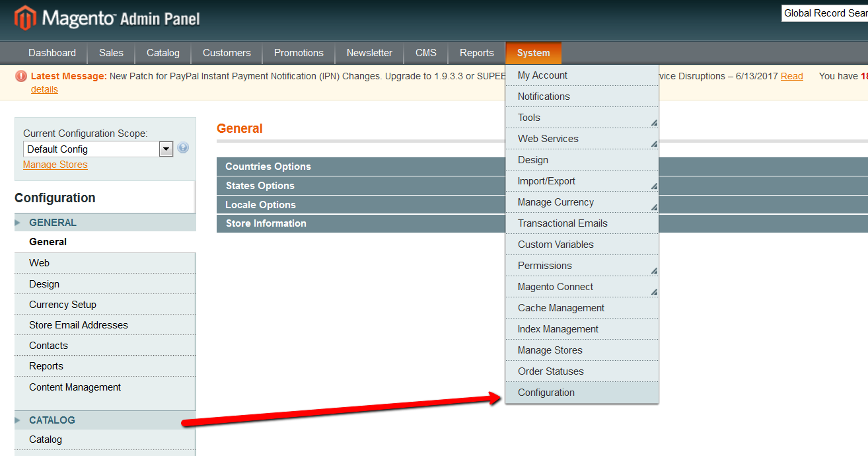Click the details link below Latest Message
868x456 pixels.
(44, 89)
